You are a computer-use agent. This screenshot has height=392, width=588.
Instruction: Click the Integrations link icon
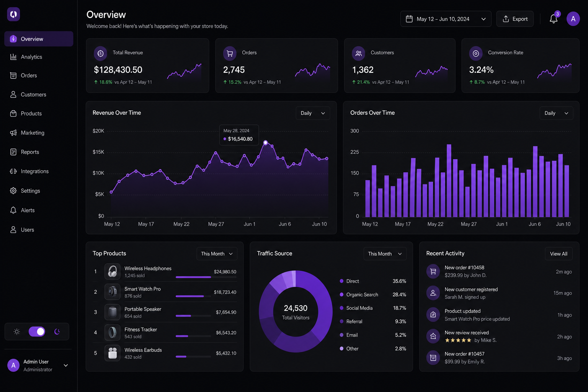(x=13, y=171)
